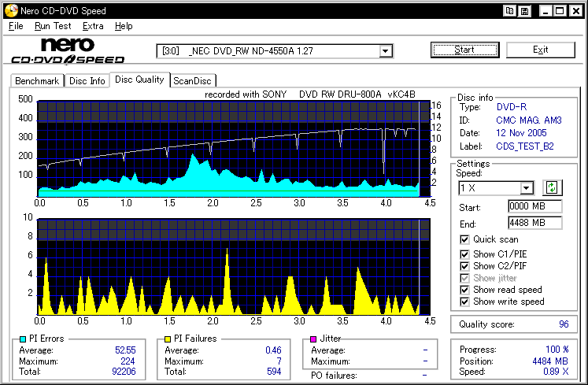This screenshot has height=385, width=588.
Task: Click the label CDS_TEST_B2
Action: tap(524, 146)
